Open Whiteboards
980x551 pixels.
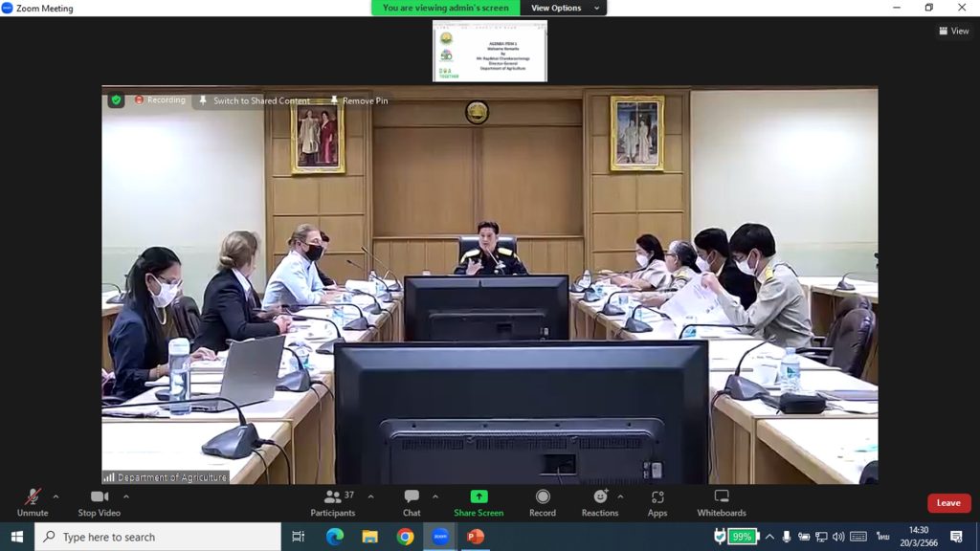coord(722,503)
